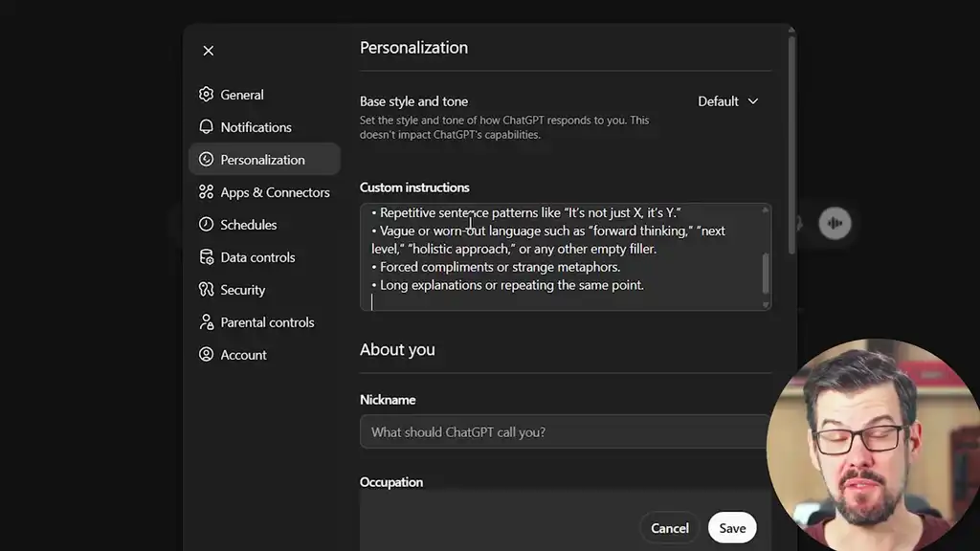The width and height of the screenshot is (980, 551).
Task: Cancel the personalization changes
Action: (669, 527)
